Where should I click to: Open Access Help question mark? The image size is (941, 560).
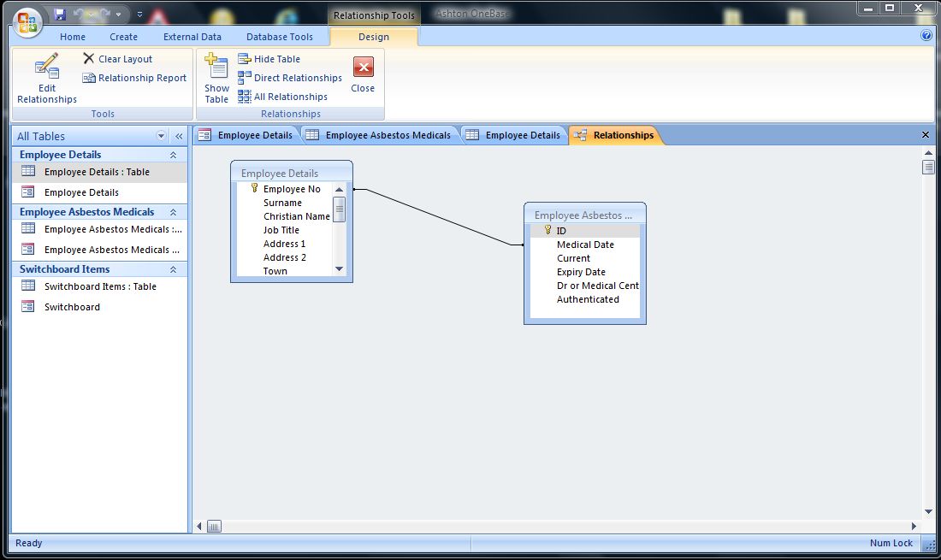(926, 35)
